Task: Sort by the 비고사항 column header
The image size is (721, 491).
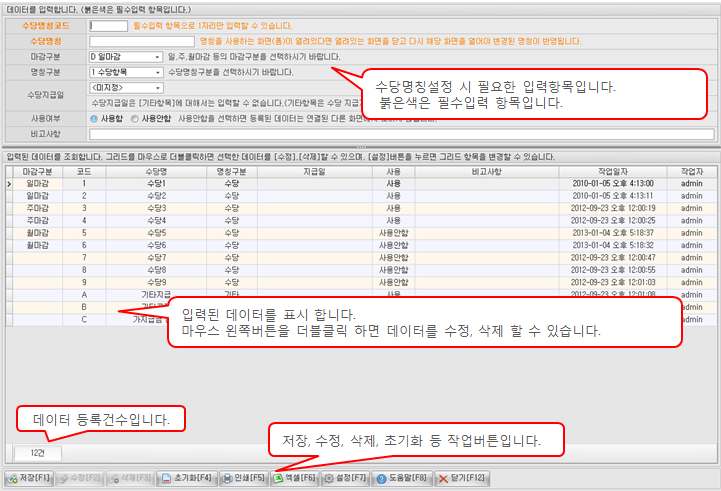Action: click(x=487, y=171)
